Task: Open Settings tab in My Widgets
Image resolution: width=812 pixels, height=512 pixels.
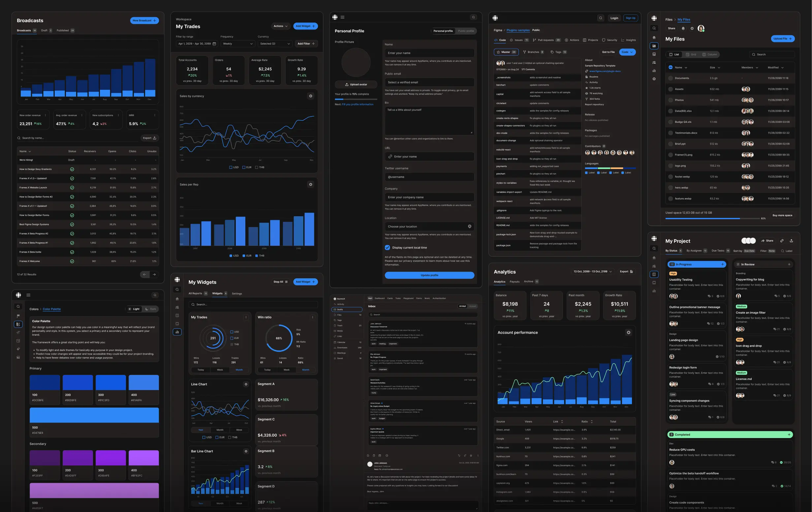Action: (237, 293)
